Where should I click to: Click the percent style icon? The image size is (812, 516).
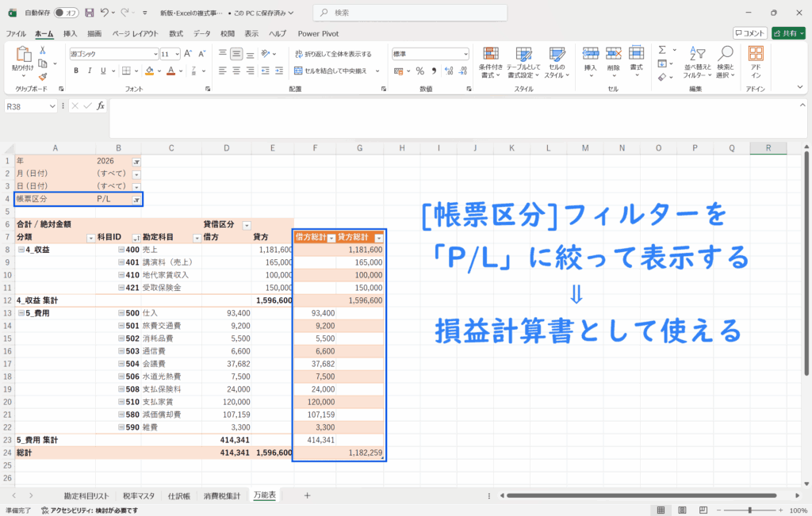point(419,71)
